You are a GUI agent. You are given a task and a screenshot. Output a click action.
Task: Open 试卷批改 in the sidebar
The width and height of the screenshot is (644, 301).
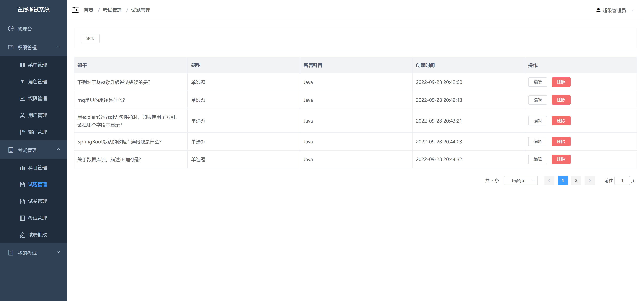[38, 235]
